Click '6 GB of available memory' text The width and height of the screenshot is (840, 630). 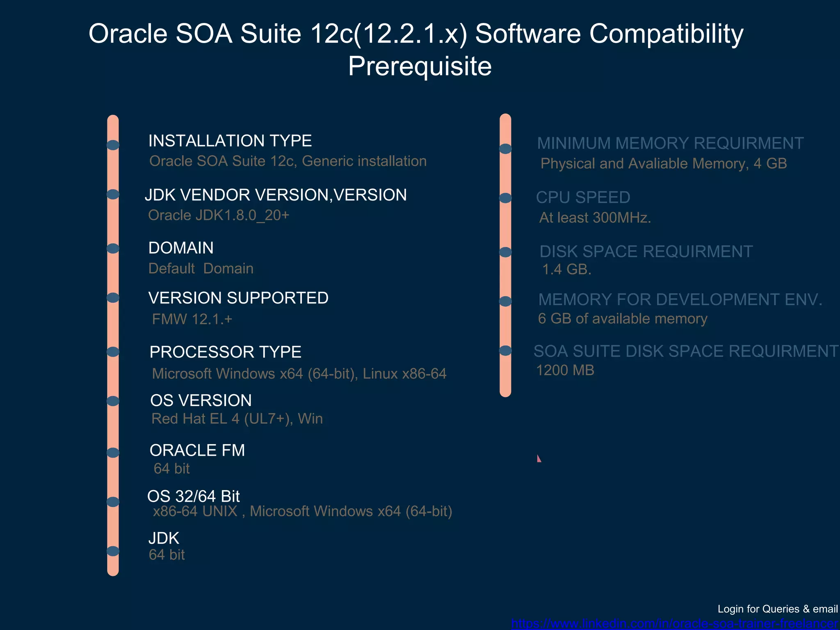point(623,319)
